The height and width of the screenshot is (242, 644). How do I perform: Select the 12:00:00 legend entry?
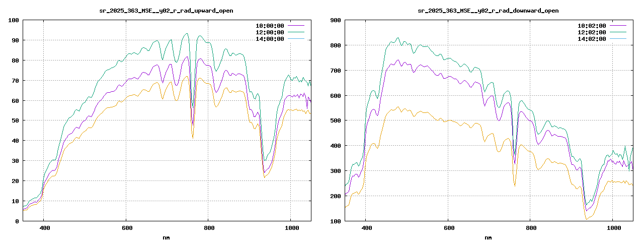point(270,32)
